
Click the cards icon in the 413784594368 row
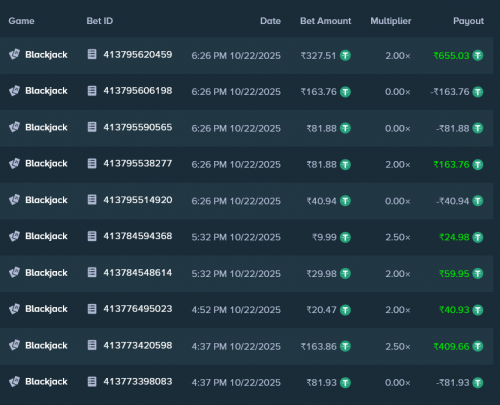click(14, 236)
